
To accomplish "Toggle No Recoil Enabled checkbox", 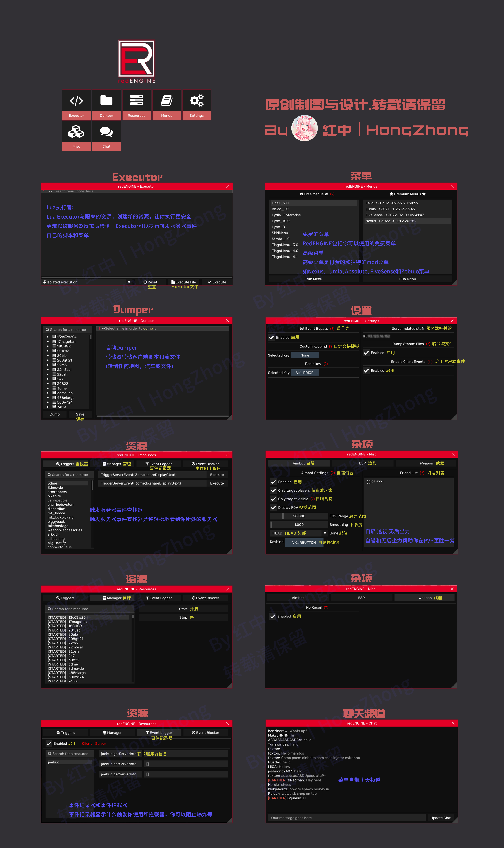I will point(273,616).
